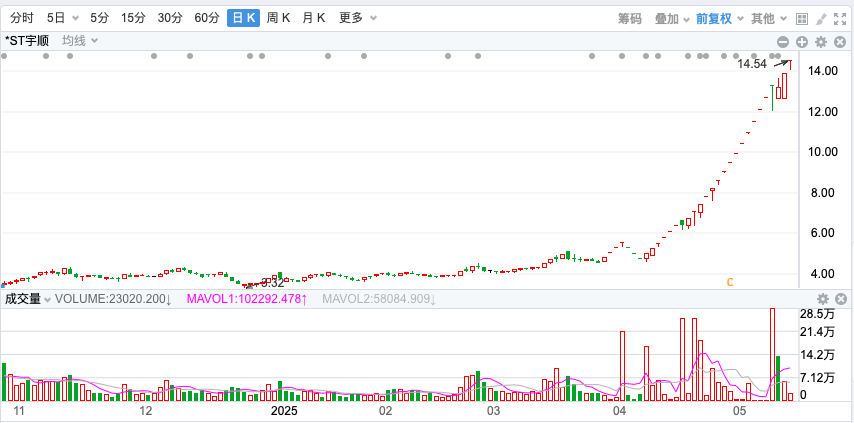Screen dimensions: 854x423
Task: Expand the arrow next to 5日
Action: (75, 19)
